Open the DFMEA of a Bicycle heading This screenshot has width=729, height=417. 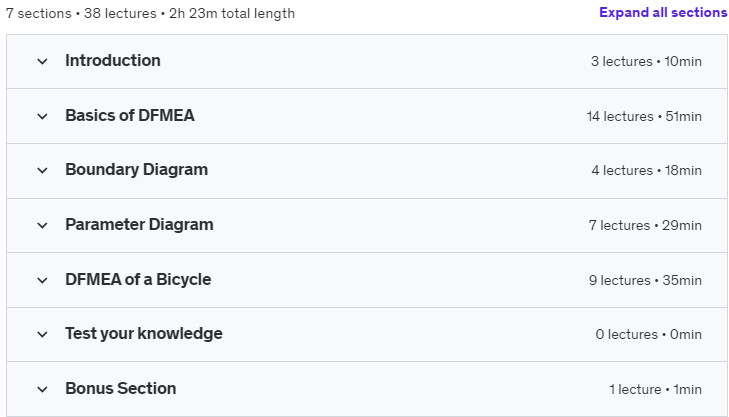coord(138,279)
